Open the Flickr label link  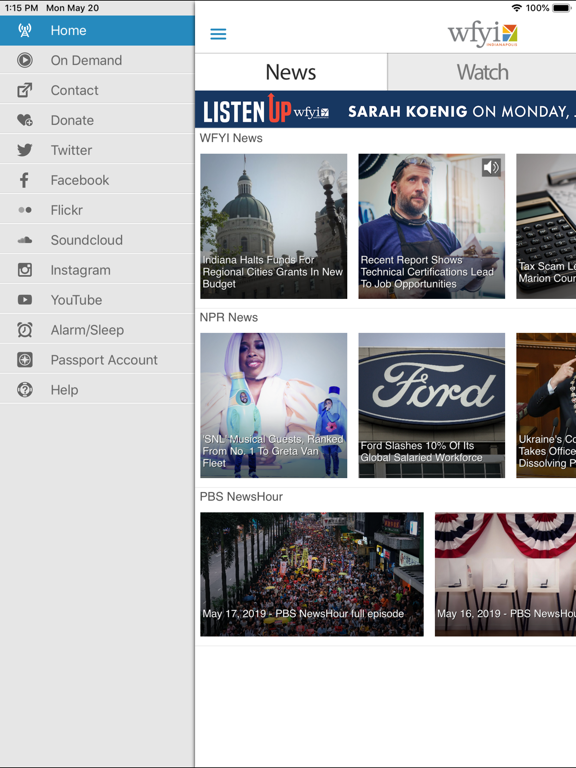click(67, 210)
